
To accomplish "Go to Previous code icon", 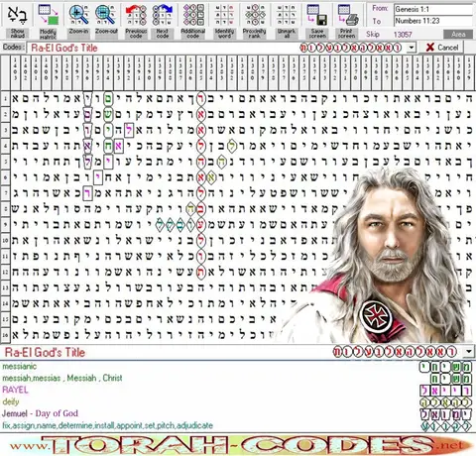I will (x=136, y=15).
